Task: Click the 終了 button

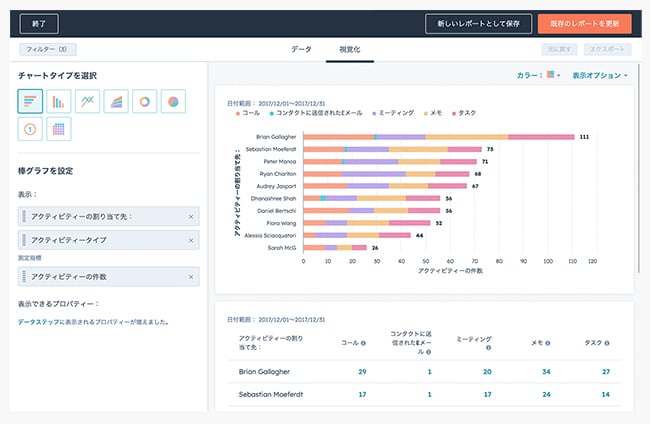Action: point(39,24)
